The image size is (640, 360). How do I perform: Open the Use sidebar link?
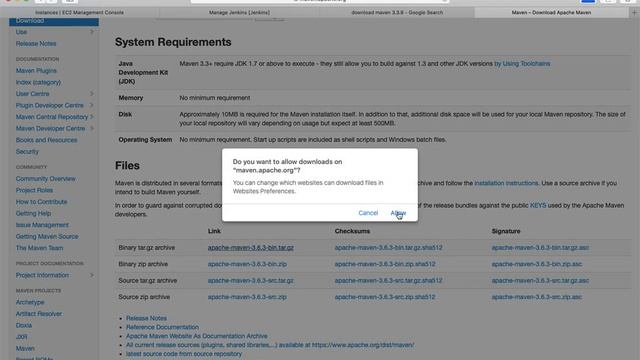pyautogui.click(x=21, y=32)
